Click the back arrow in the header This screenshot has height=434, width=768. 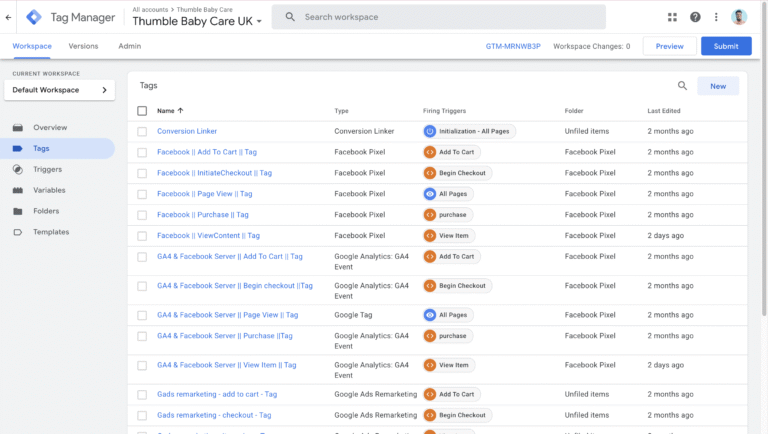pyautogui.click(x=9, y=17)
